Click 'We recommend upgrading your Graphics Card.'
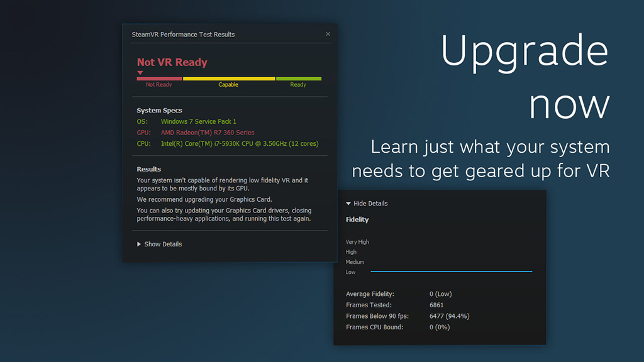This screenshot has width=644, height=362. (x=204, y=199)
